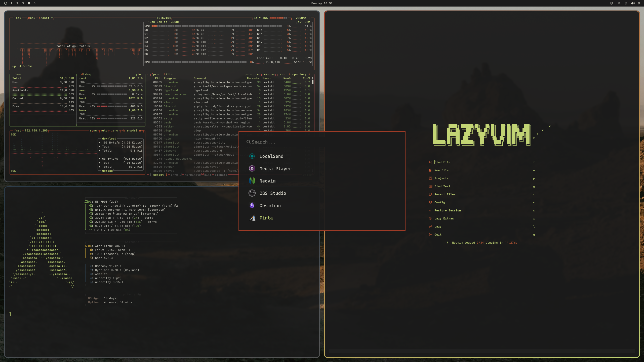644x362 pixels.
Task: Click the Lazy Extras box icon in LazyVim
Action: tap(430, 218)
